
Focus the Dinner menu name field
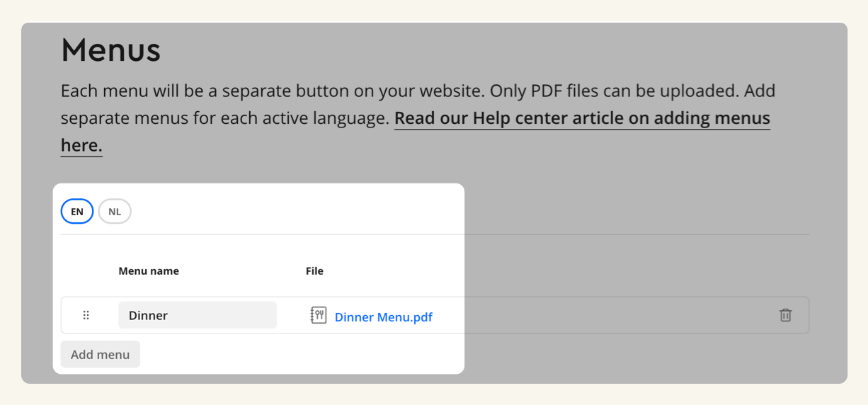point(198,315)
